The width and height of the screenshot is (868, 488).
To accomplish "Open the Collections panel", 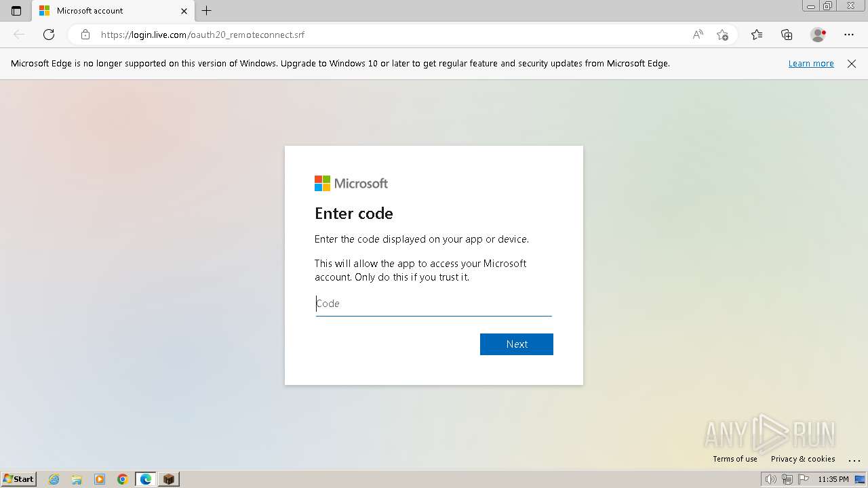I will (x=787, y=35).
